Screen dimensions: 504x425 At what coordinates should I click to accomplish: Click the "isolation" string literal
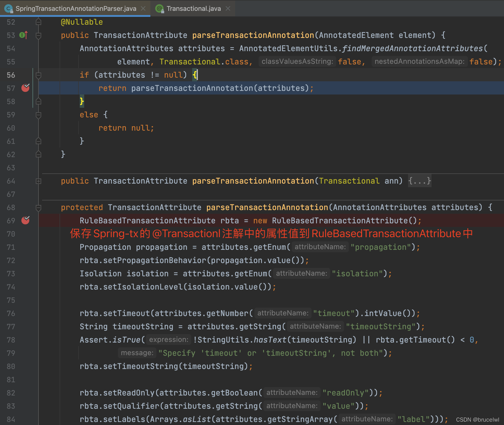357,274
